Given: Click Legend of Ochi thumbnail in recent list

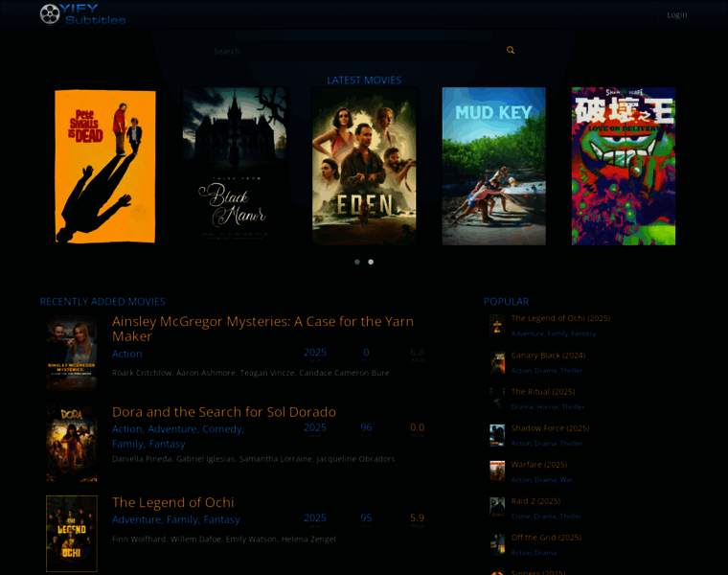Looking at the screenshot, I should [72, 534].
